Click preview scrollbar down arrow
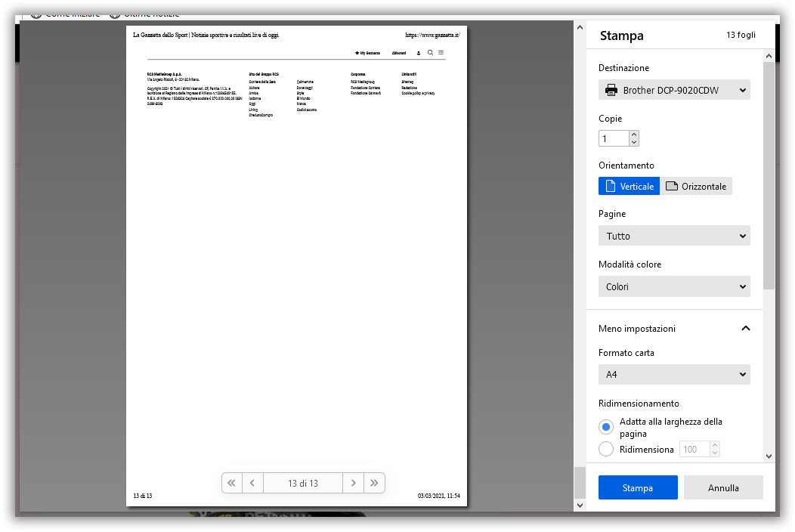This screenshot has height=532, width=795. coord(580,505)
